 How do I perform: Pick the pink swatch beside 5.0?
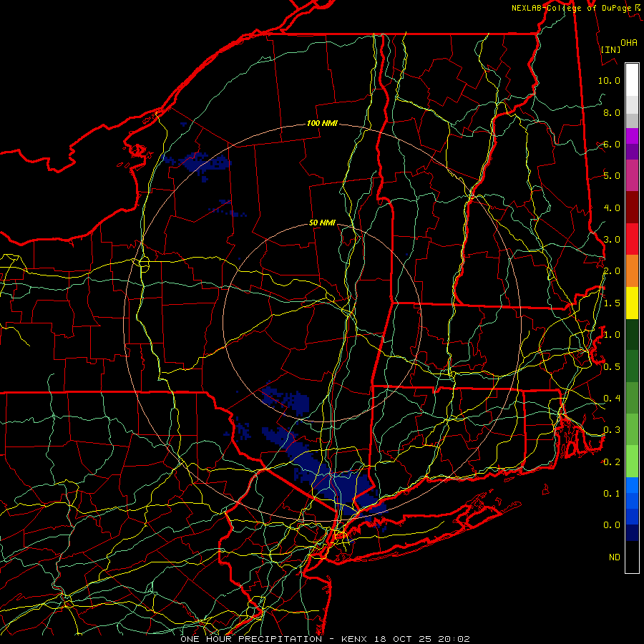tap(632, 175)
